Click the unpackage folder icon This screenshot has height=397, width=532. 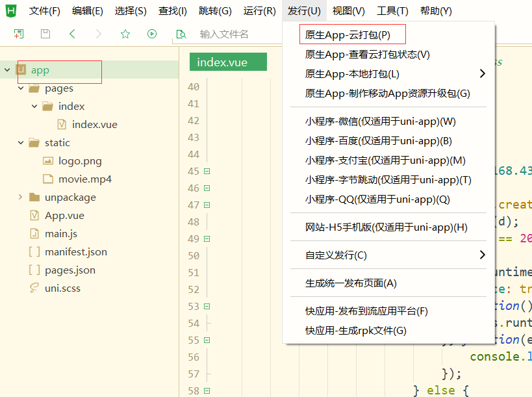click(x=34, y=197)
